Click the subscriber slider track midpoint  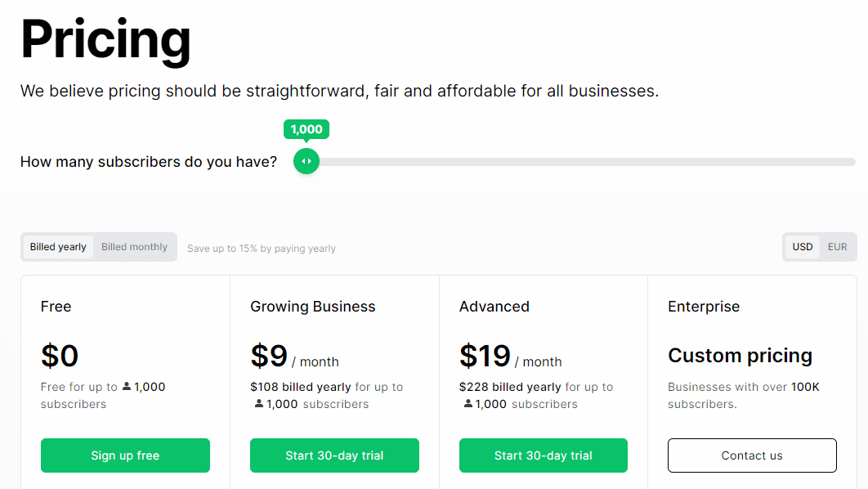(x=580, y=162)
